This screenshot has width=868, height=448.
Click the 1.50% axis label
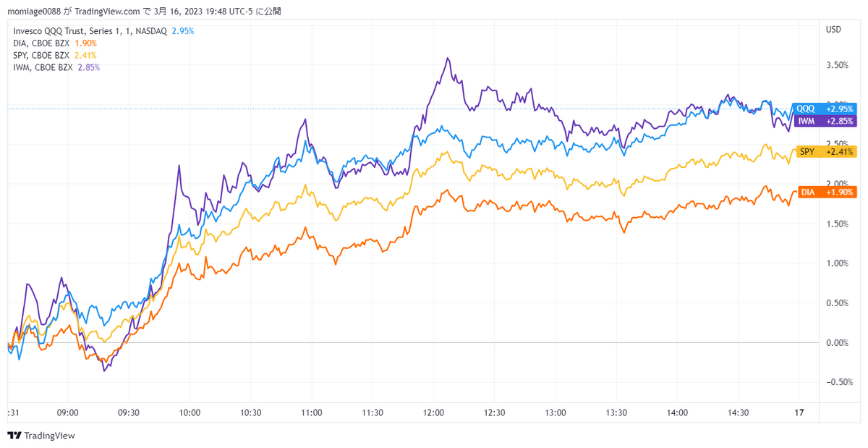(836, 224)
